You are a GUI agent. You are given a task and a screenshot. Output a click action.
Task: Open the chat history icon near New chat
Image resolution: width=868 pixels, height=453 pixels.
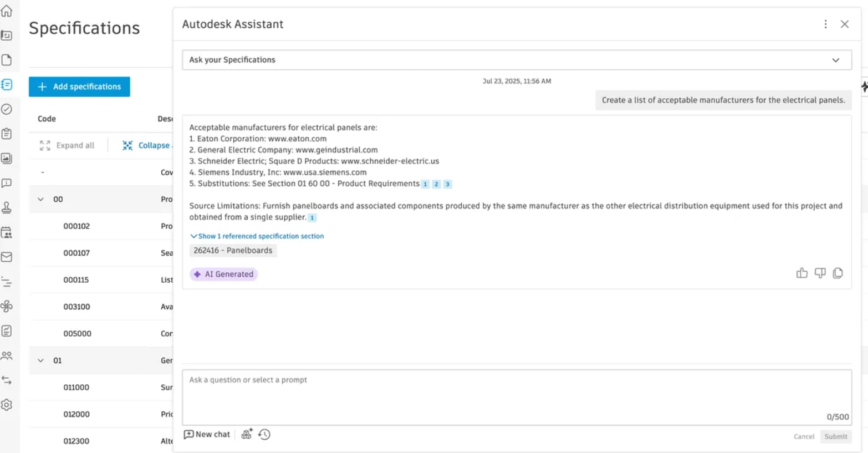[x=264, y=434]
